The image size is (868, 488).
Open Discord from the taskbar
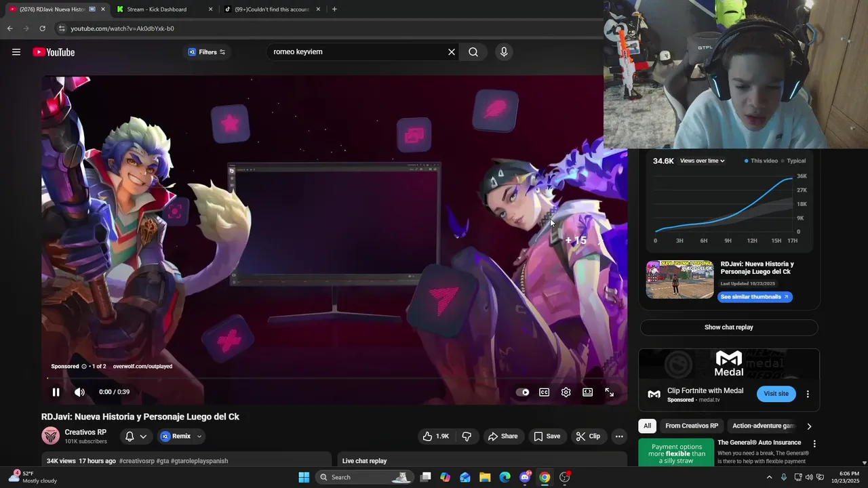pos(525,477)
